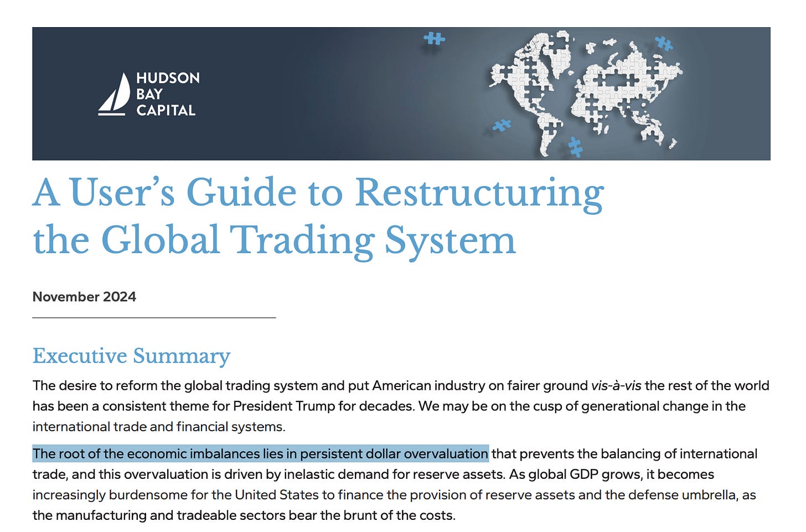Click the highlighted sentence about dollar overvaluation
Viewport: 806px width, 532px height.
pyautogui.click(x=260, y=454)
